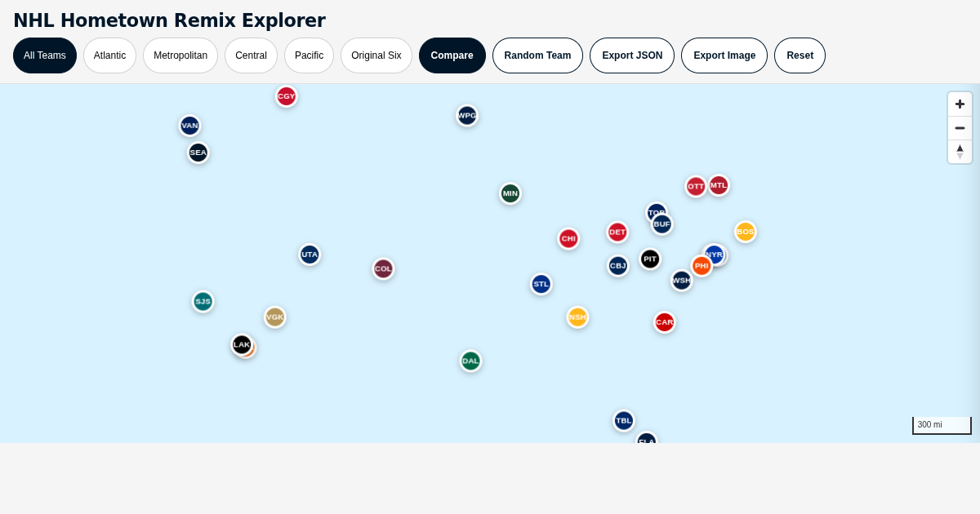Select the DAL Dallas marker
The image size is (980, 514).
tap(470, 361)
